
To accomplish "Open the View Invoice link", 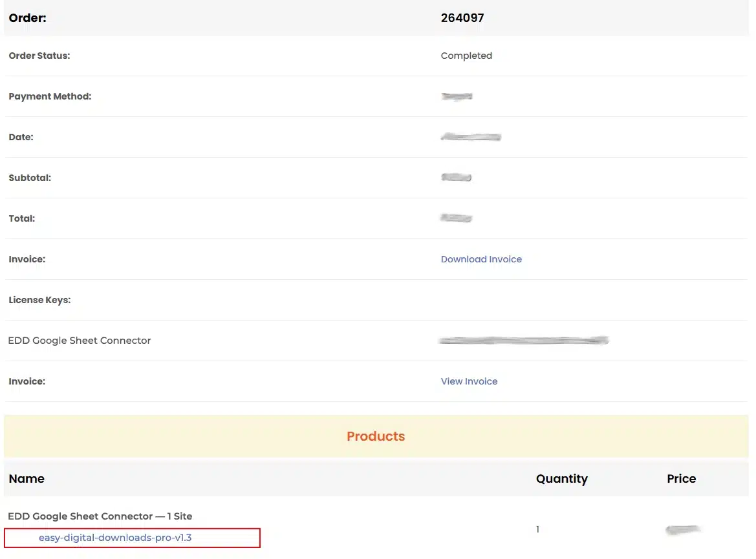I will 469,381.
